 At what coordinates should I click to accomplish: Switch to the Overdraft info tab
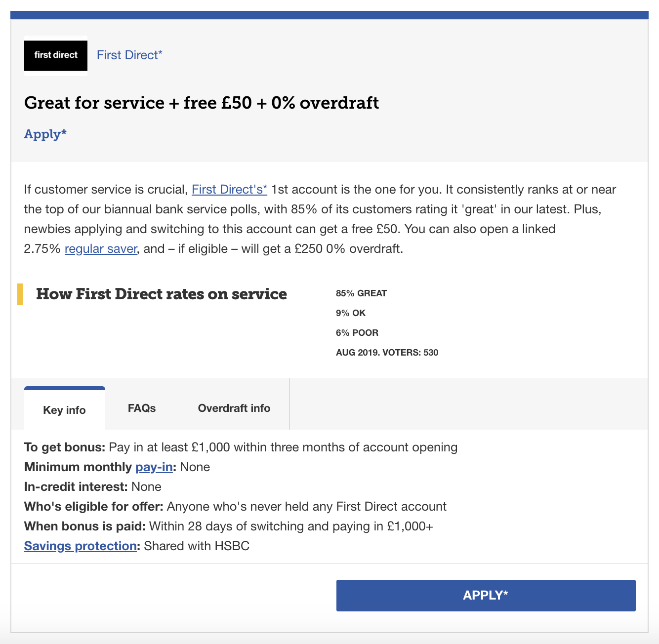tap(234, 408)
